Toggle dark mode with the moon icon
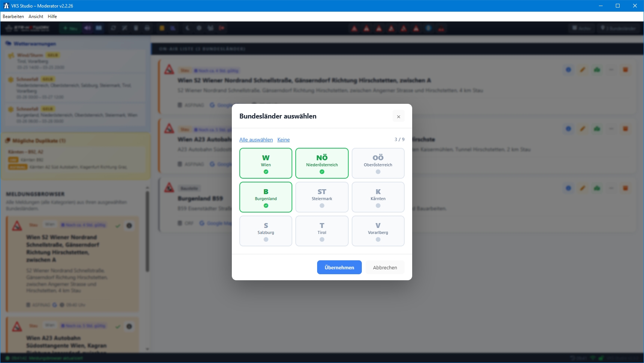Image resolution: width=644 pixels, height=363 pixels. coord(187,28)
